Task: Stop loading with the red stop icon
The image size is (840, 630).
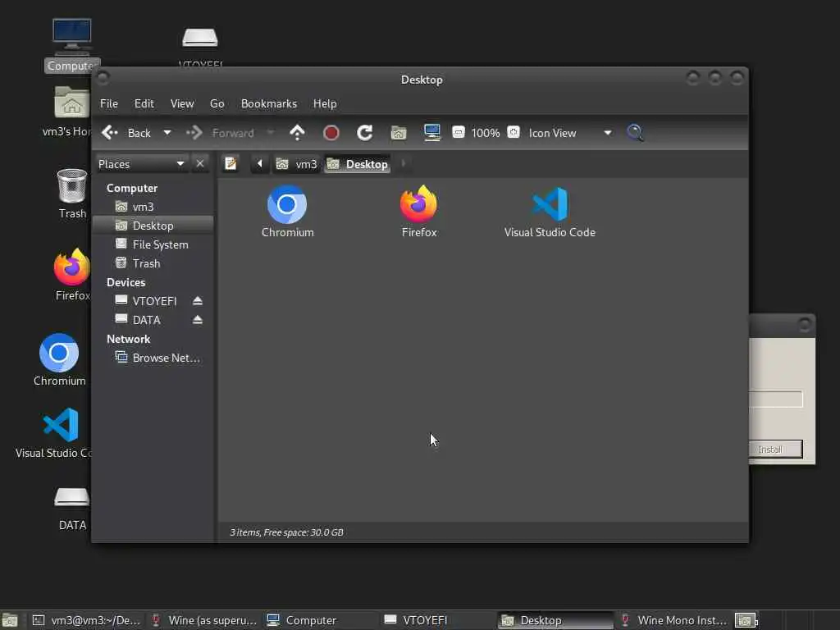Action: coord(331,132)
